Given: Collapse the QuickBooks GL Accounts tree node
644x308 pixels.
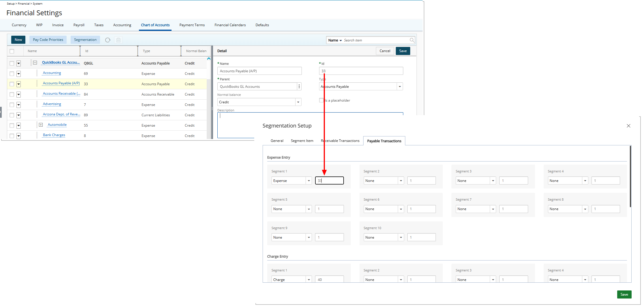Looking at the screenshot, I should [x=35, y=62].
